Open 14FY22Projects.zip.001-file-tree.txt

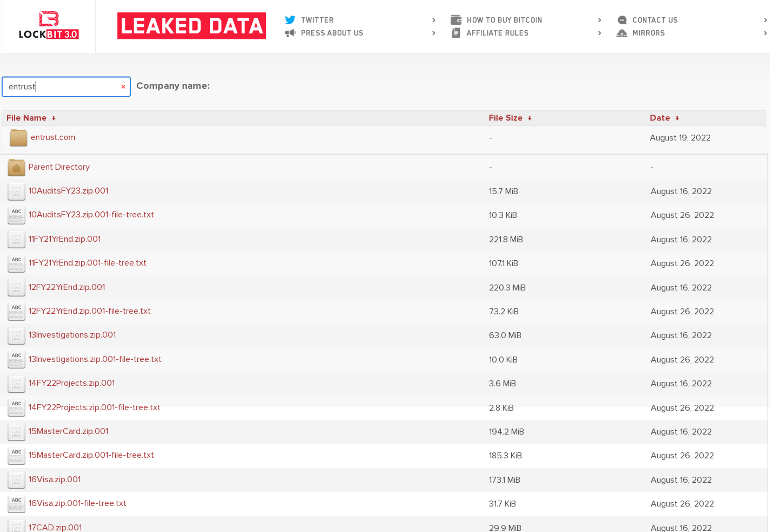click(94, 407)
